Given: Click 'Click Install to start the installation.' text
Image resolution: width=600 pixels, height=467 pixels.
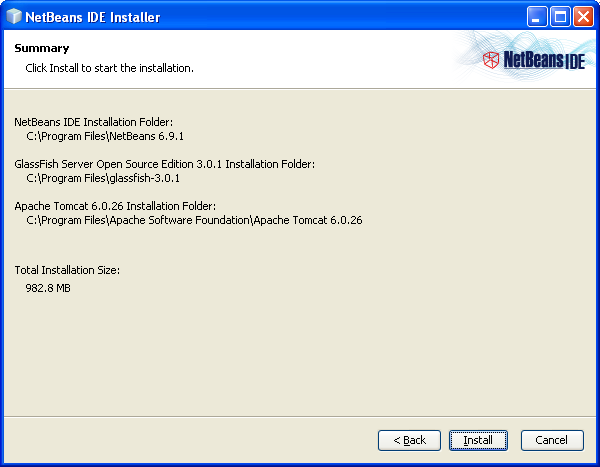Looking at the screenshot, I should click(109, 68).
